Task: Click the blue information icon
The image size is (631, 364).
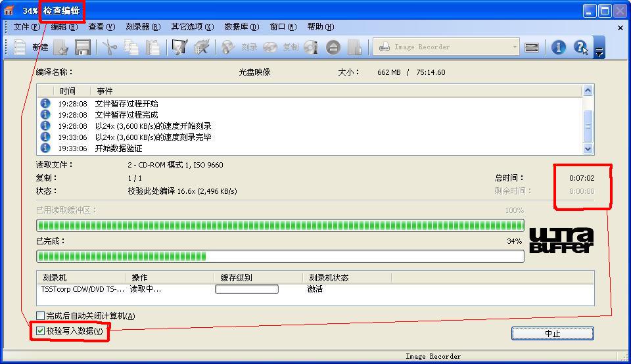Action: 558,47
